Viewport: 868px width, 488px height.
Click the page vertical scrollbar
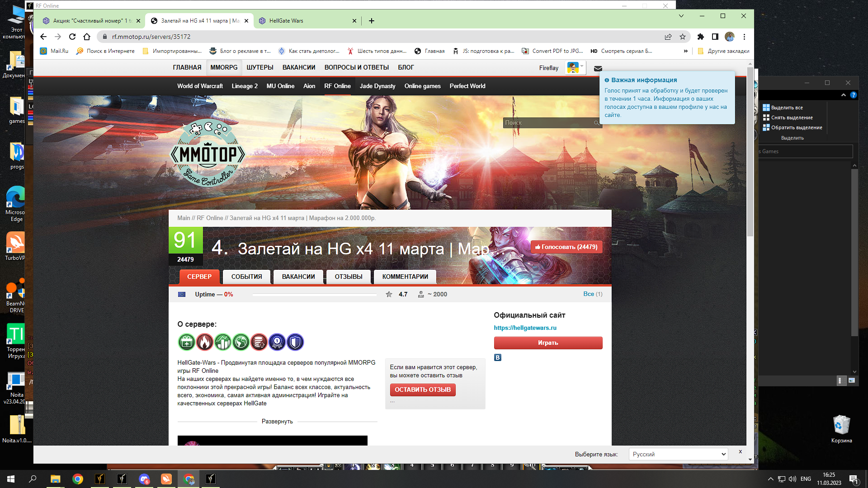pyautogui.click(x=750, y=262)
